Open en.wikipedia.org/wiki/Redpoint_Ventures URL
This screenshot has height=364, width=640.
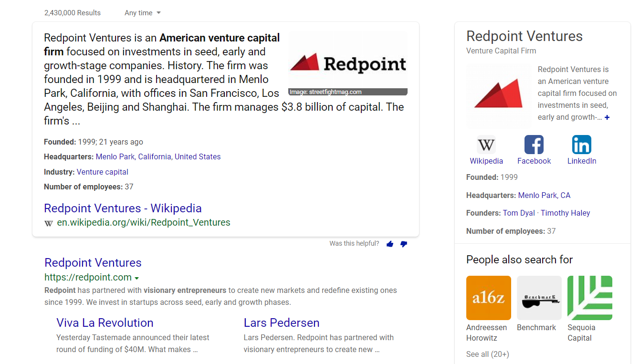pos(144,222)
